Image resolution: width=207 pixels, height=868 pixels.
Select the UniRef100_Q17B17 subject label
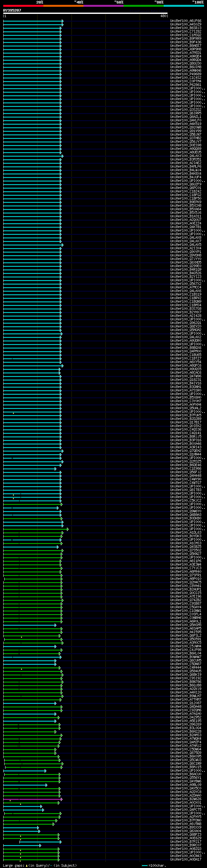[186, 422]
